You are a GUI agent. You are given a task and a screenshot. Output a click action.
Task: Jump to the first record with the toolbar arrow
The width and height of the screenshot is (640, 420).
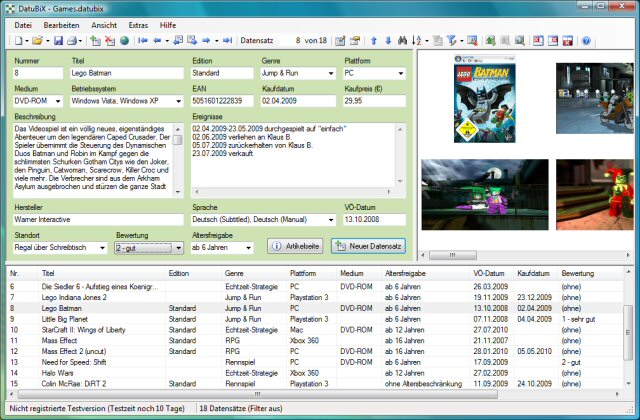coord(143,41)
